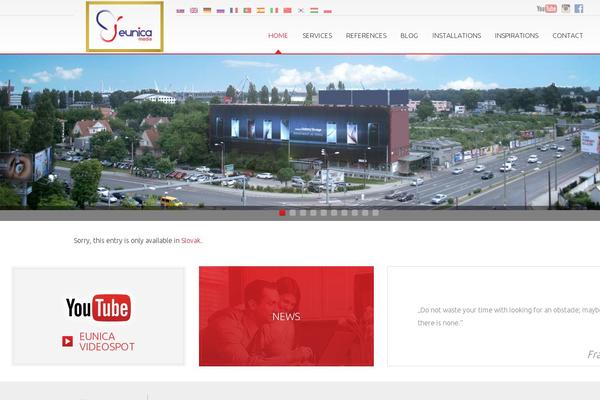
Task: Jump to the ninth carousel slide dot
Action: tap(365, 213)
